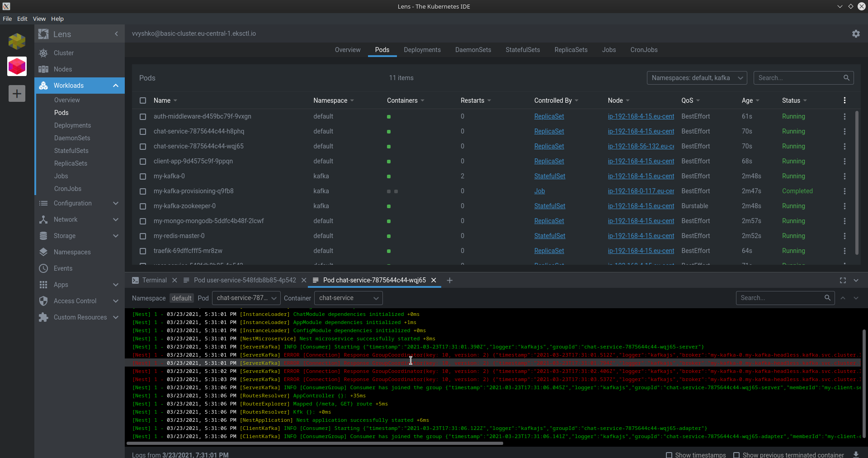Image resolution: width=868 pixels, height=458 pixels.
Task: Switch to the StatefulSets tab
Action: [523, 50]
